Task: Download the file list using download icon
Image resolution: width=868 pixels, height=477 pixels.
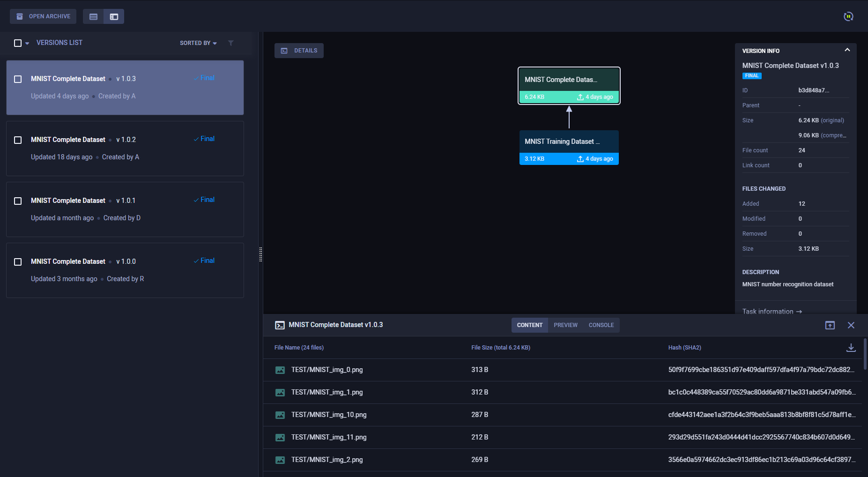Action: [851, 348]
